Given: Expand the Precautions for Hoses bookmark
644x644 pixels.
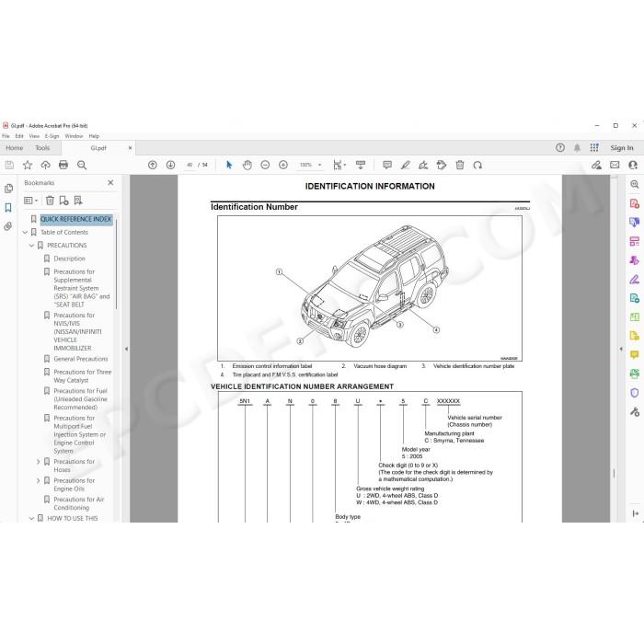Looking at the screenshot, I should click(x=39, y=462).
